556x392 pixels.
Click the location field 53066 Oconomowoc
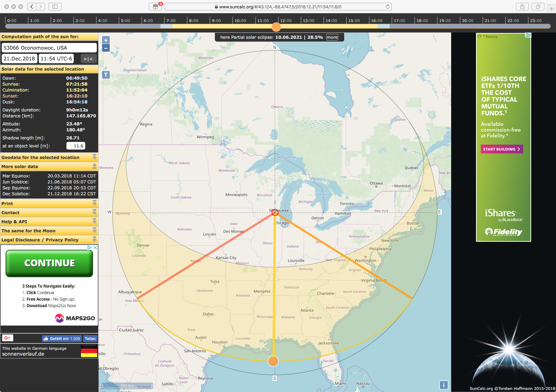[49, 48]
